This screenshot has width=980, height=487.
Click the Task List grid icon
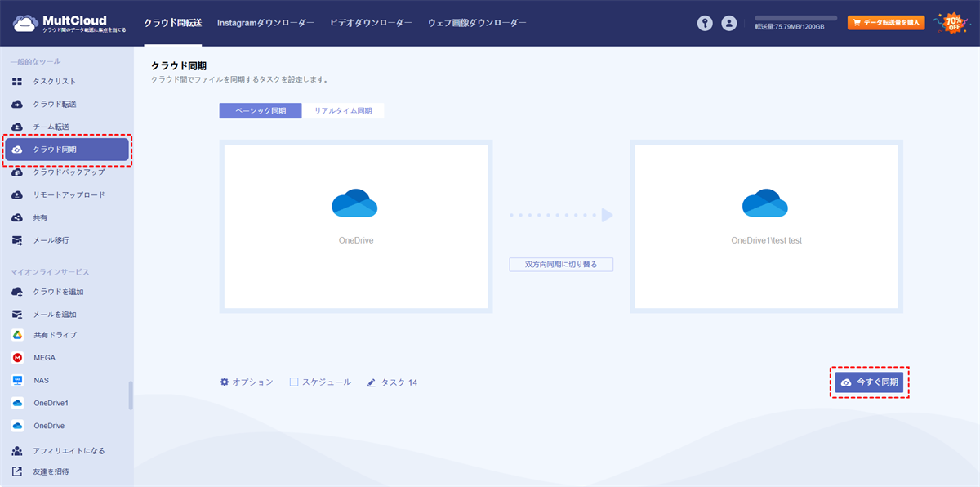pyautogui.click(x=17, y=82)
